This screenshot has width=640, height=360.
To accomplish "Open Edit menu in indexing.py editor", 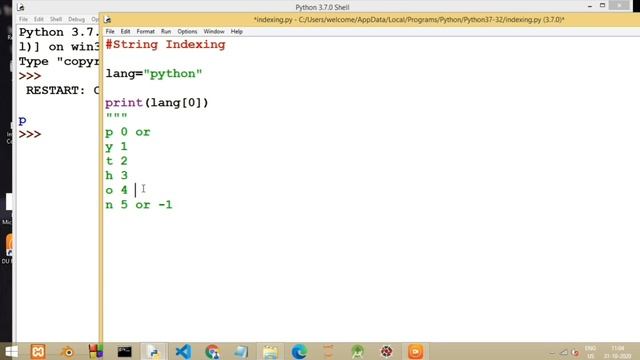I will tap(125, 31).
